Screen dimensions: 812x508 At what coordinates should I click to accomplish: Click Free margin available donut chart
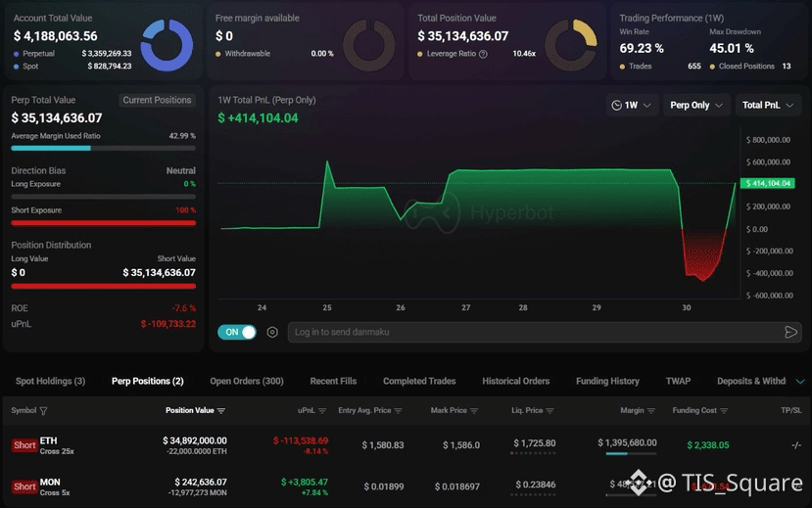coord(368,45)
